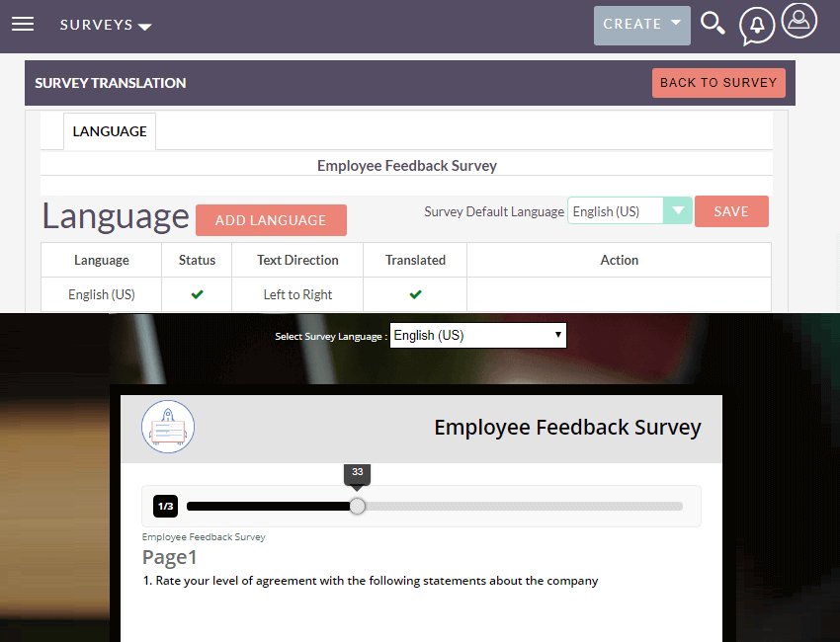The height and width of the screenshot is (642, 840).
Task: Click the progress slider handle at 33
Action: [358, 506]
